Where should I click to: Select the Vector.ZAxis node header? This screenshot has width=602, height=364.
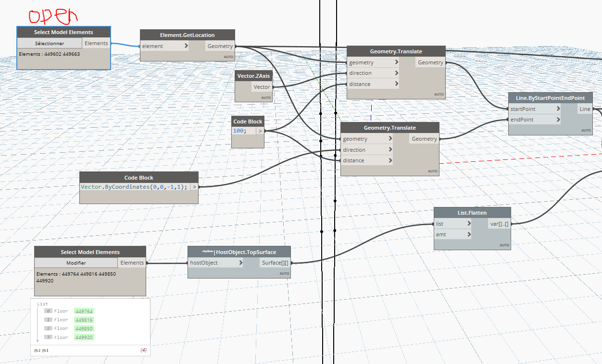point(254,76)
